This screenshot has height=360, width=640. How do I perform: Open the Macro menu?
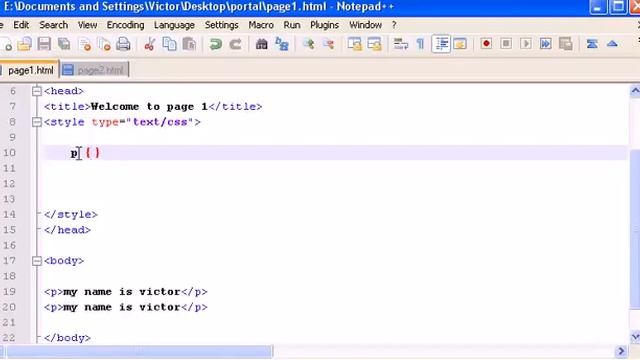point(261,25)
